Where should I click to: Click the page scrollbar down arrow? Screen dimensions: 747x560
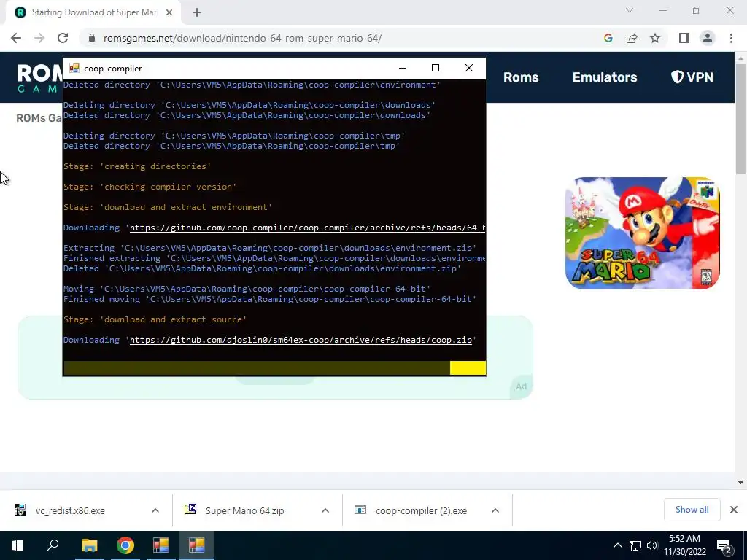740,483
